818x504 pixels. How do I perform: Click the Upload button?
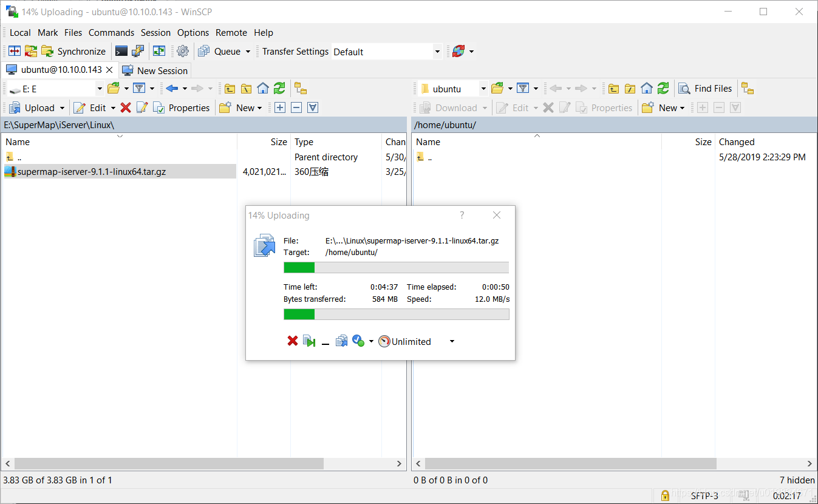(32, 107)
